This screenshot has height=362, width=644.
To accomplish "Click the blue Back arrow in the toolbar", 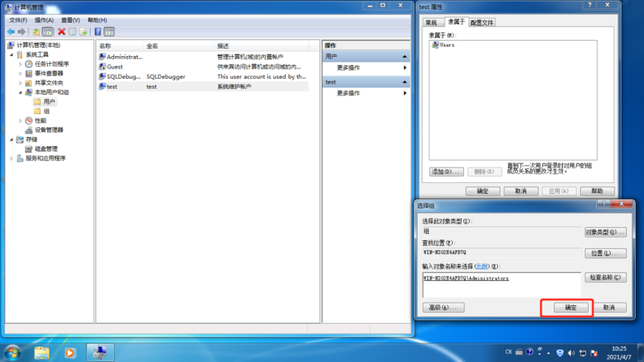I will coord(11,32).
